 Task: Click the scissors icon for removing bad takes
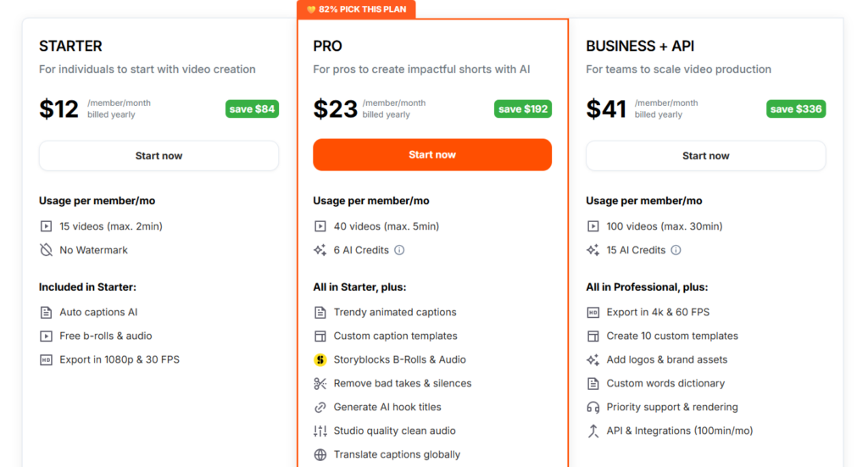point(320,383)
